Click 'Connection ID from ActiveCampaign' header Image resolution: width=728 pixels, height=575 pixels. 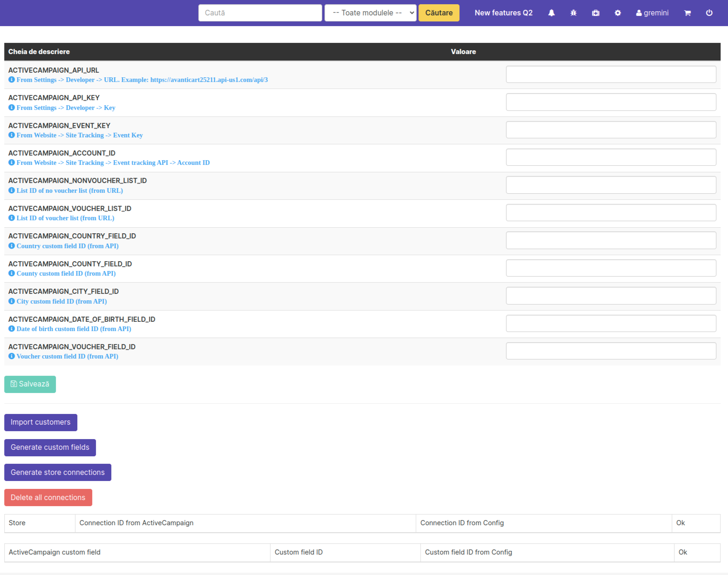136,523
